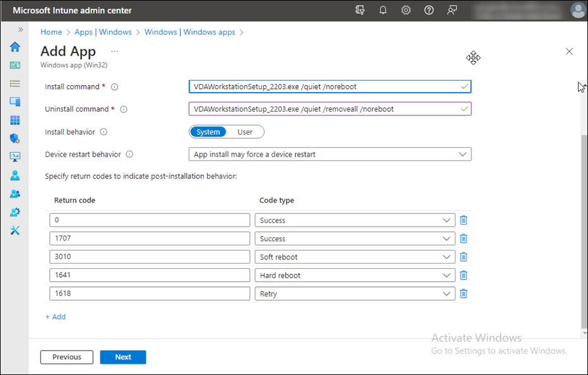The height and width of the screenshot is (375, 588).
Task: Click Next to proceed in Add App
Action: click(123, 357)
